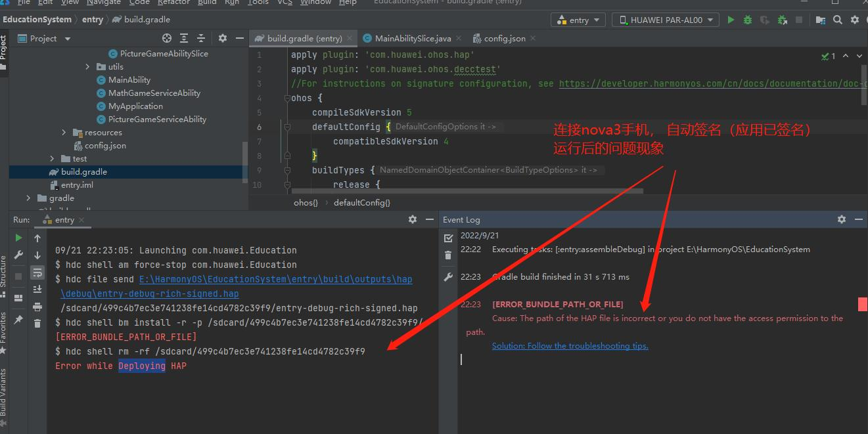Select the defaultConfig{} breadcrumb under the editor
The height and width of the screenshot is (434, 868).
[361, 203]
